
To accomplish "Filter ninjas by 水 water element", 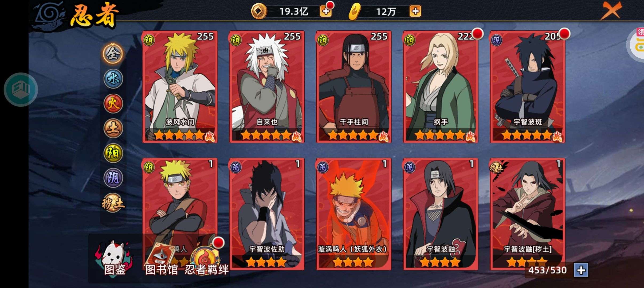I will tap(113, 79).
